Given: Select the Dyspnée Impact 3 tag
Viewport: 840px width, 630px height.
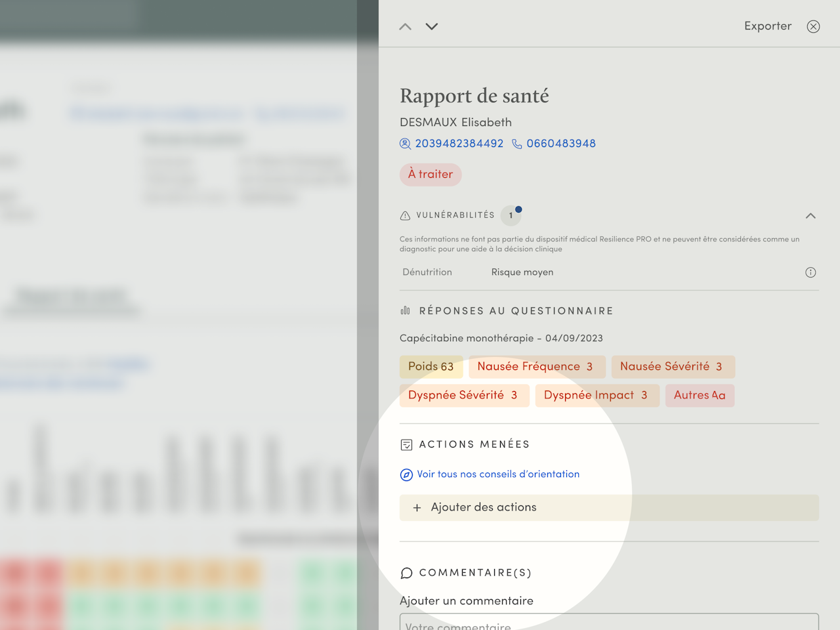Looking at the screenshot, I should (597, 396).
